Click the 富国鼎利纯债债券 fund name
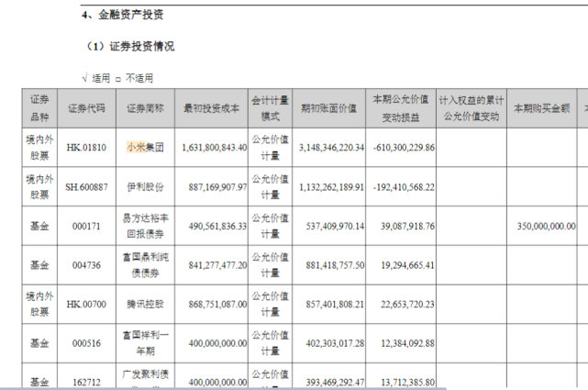This screenshot has width=588, height=390. [145, 265]
